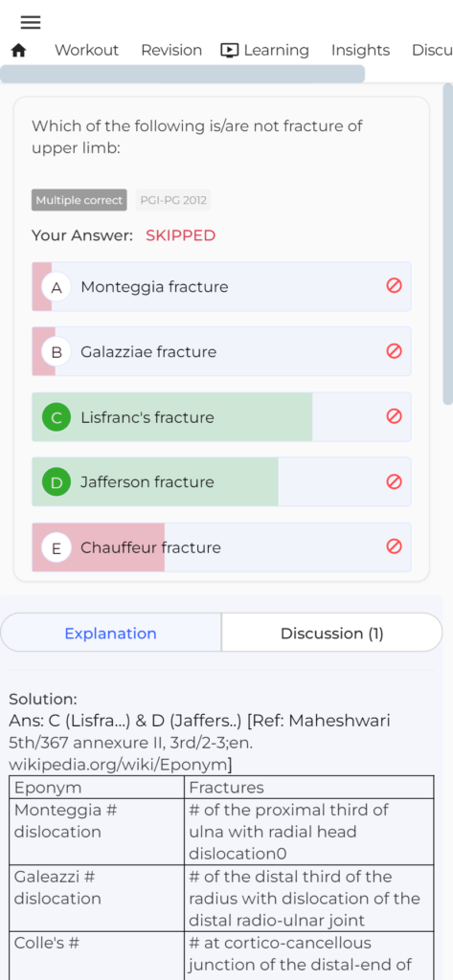This screenshot has height=980, width=453.
Task: Select option E circle for Chauffeur fracture
Action: click(57, 548)
